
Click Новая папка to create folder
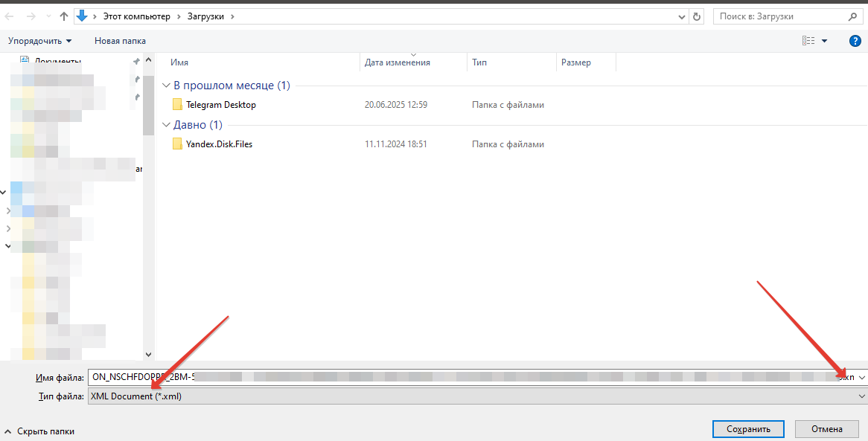(120, 41)
